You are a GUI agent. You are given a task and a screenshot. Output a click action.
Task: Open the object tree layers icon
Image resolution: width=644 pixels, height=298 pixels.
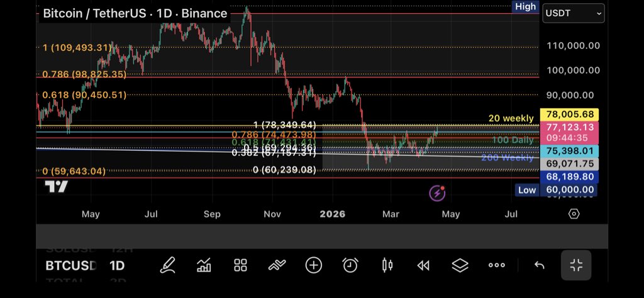(460, 265)
